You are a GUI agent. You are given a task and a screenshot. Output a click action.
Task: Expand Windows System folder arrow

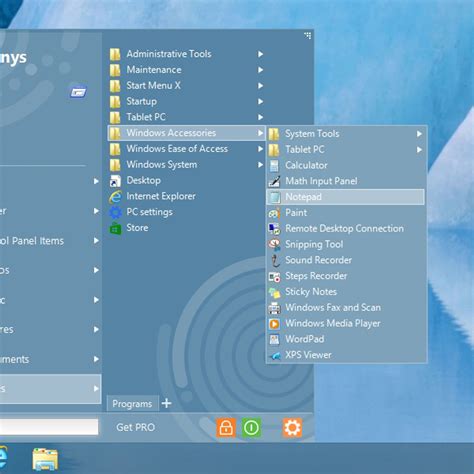pos(260,165)
